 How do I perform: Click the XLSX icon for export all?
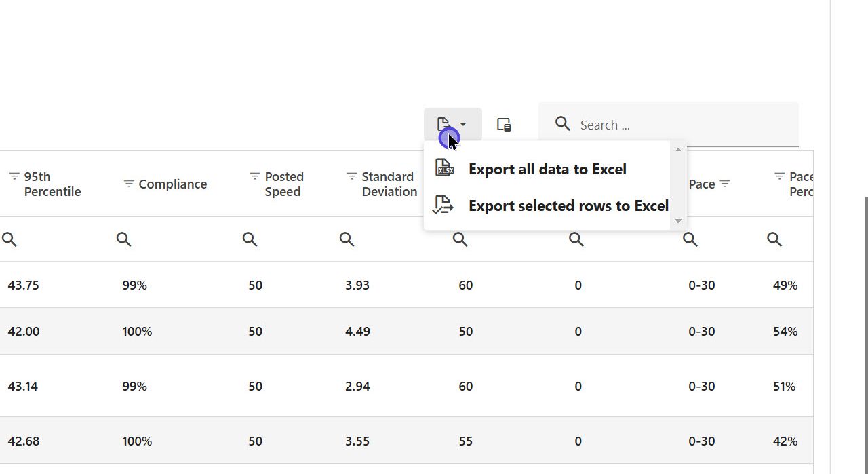(444, 168)
